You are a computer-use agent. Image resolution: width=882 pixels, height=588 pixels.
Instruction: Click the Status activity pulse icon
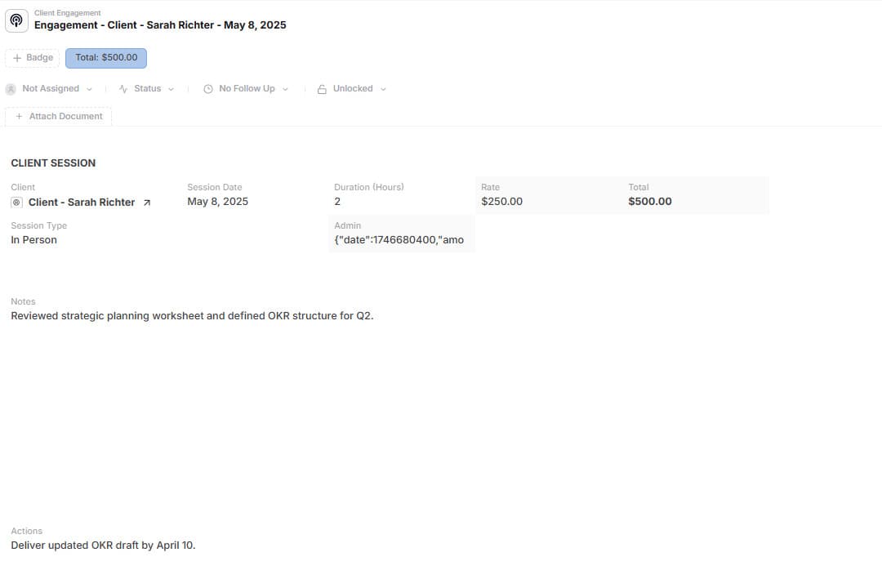tap(123, 89)
